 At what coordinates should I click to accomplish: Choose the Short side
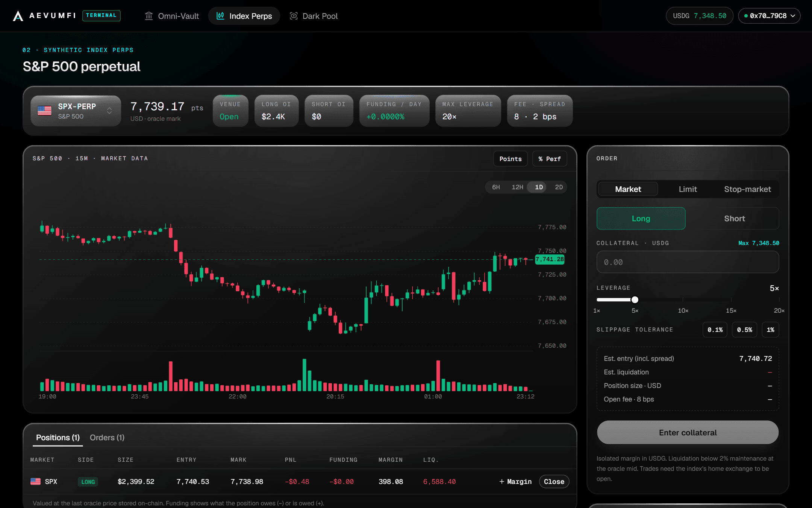pos(735,218)
